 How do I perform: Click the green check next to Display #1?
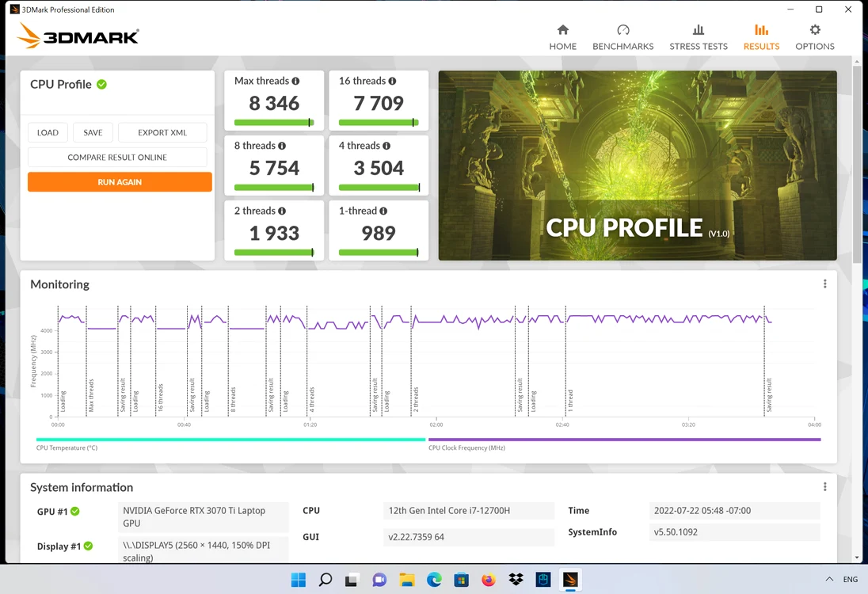point(88,546)
